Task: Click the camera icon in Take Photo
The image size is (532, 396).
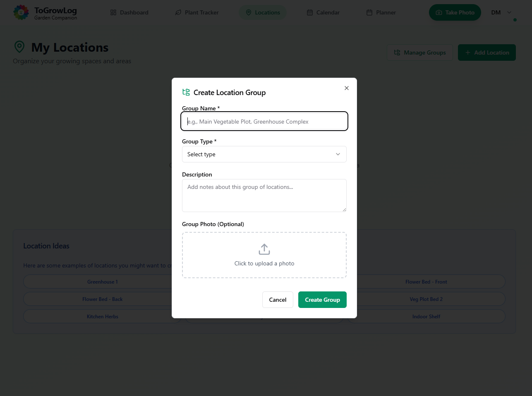Action: [439, 12]
